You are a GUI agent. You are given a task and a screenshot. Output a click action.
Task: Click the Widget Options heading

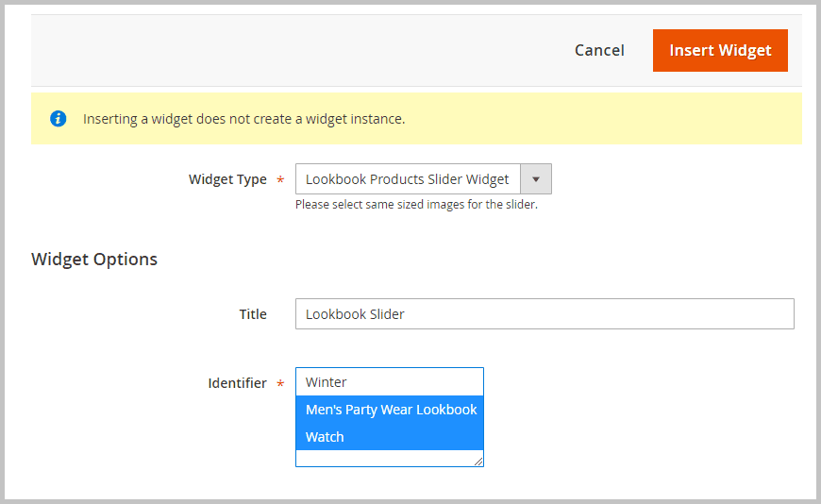click(x=94, y=259)
